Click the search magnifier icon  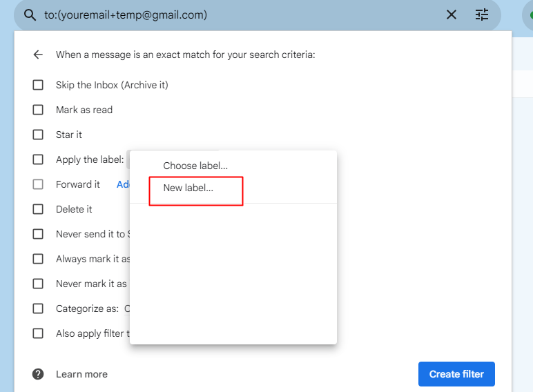click(x=30, y=14)
